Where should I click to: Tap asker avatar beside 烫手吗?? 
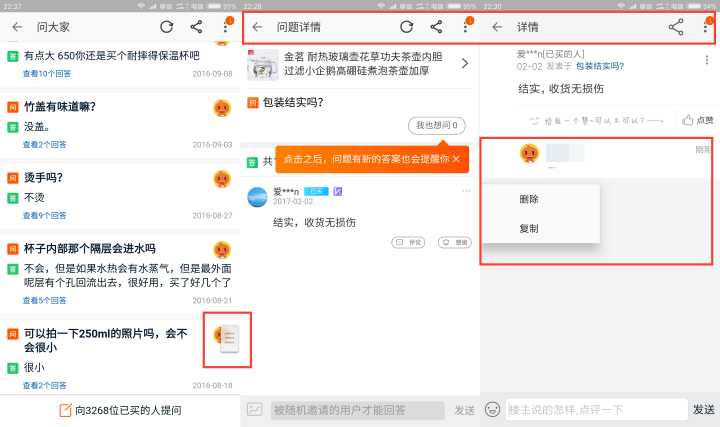point(222,179)
